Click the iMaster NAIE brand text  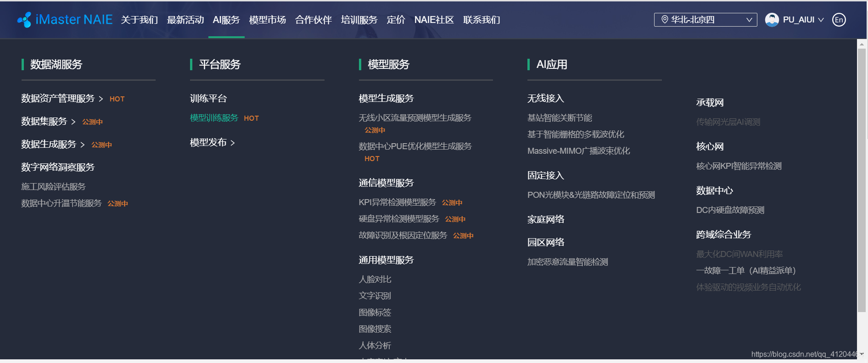click(74, 20)
